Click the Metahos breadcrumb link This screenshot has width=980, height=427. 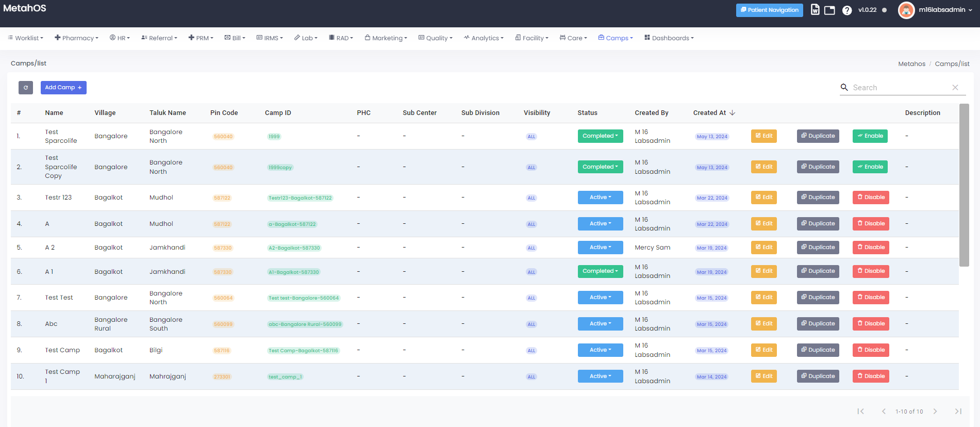point(912,64)
